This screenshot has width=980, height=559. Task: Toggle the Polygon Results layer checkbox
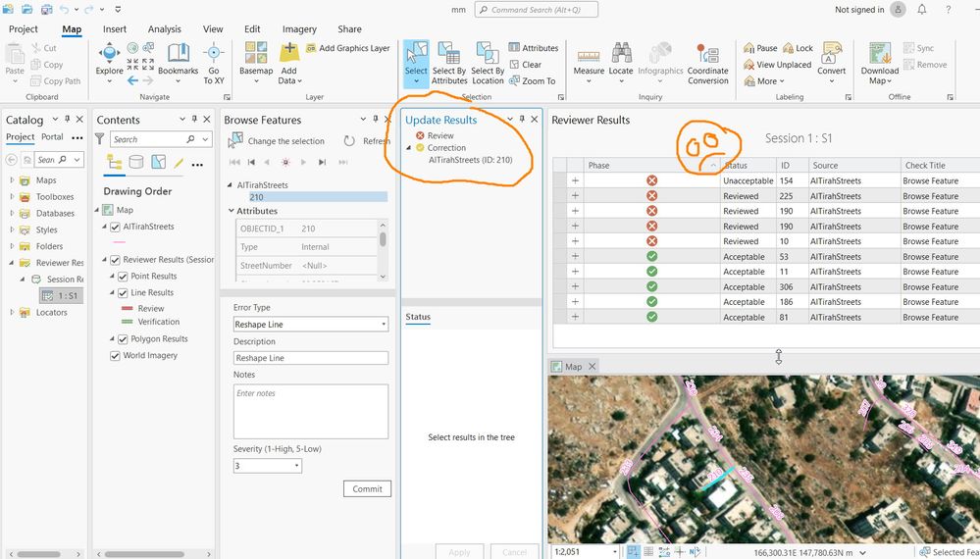pos(123,339)
